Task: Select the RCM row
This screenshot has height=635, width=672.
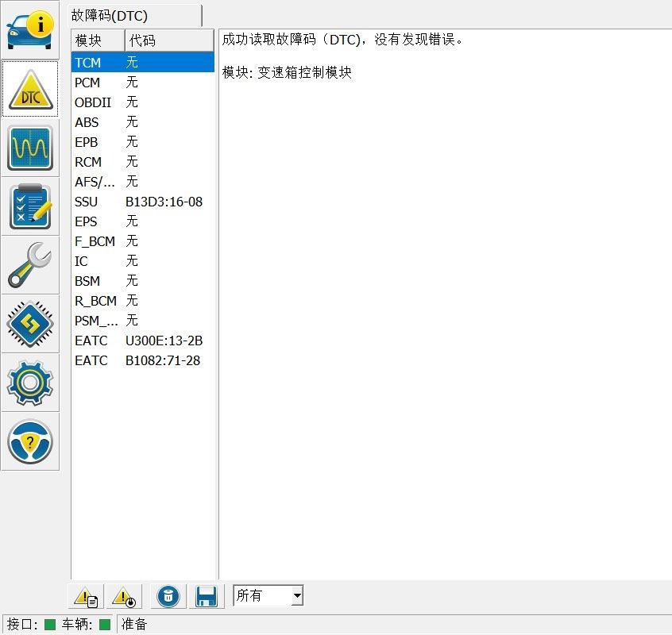Action: (x=143, y=162)
